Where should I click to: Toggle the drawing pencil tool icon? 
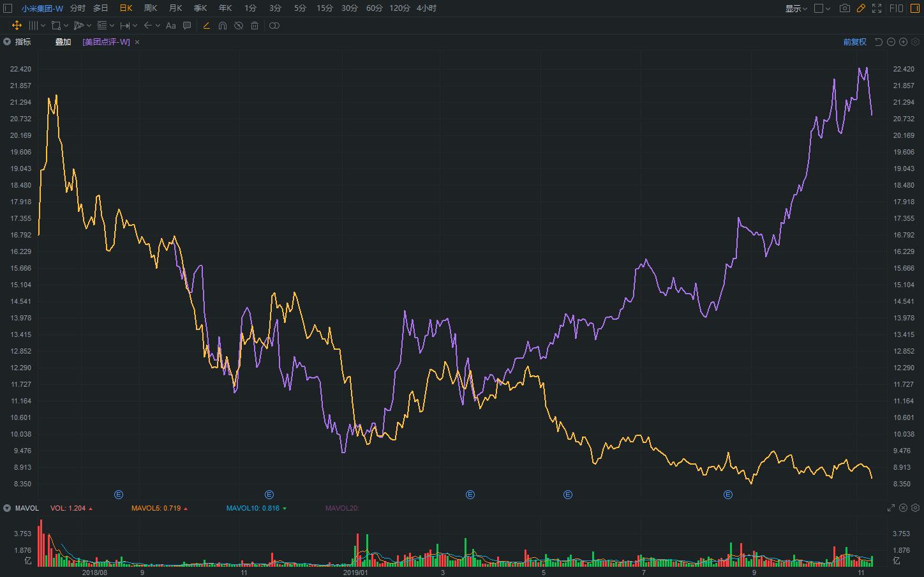(x=861, y=8)
